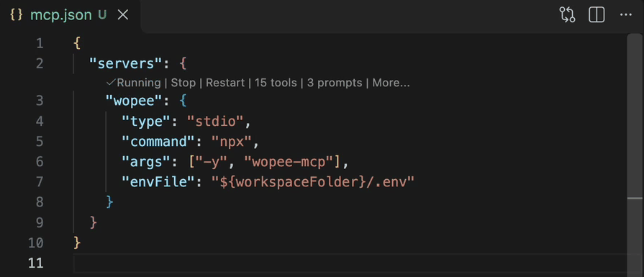Open the More... server options
644x277 pixels.
click(x=391, y=83)
